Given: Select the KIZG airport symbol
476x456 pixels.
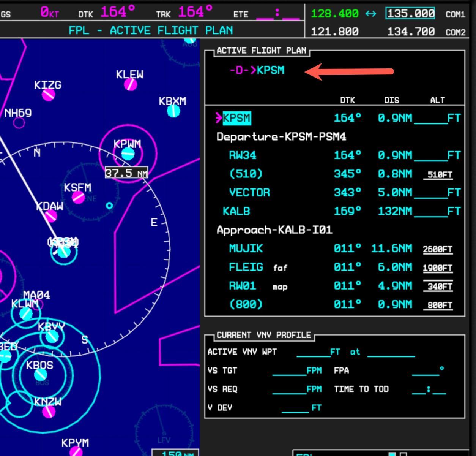Looking at the screenshot, I should 48,95.
